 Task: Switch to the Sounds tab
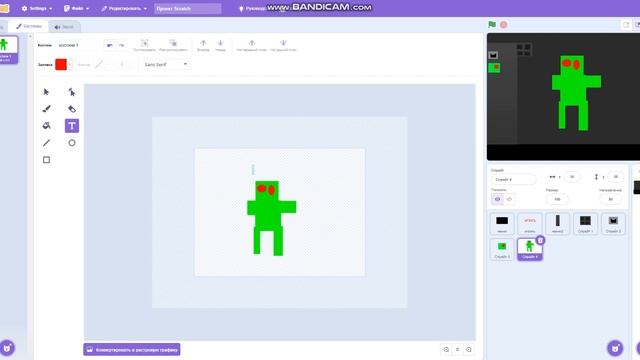coord(64,27)
